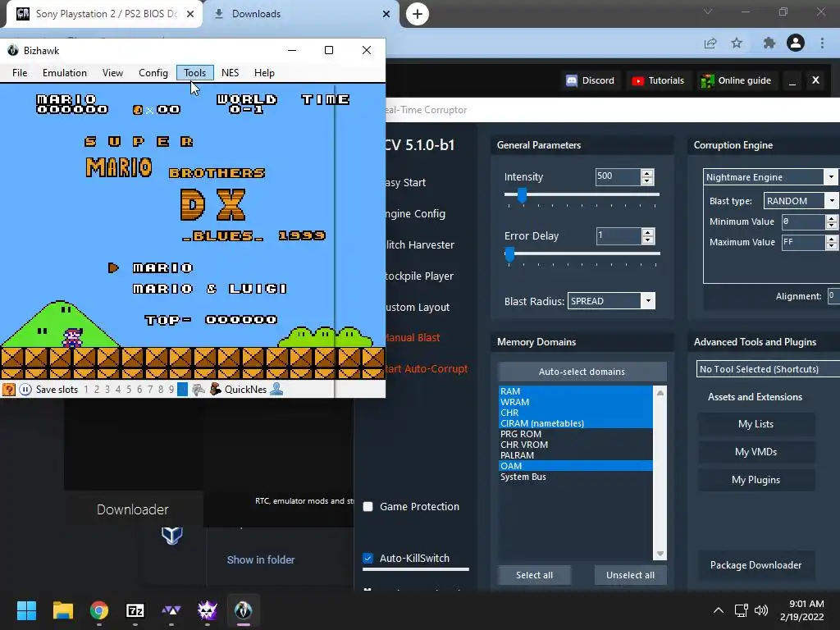Open the Chrome tab search chevron
The height and width of the screenshot is (630, 840).
[708, 11]
